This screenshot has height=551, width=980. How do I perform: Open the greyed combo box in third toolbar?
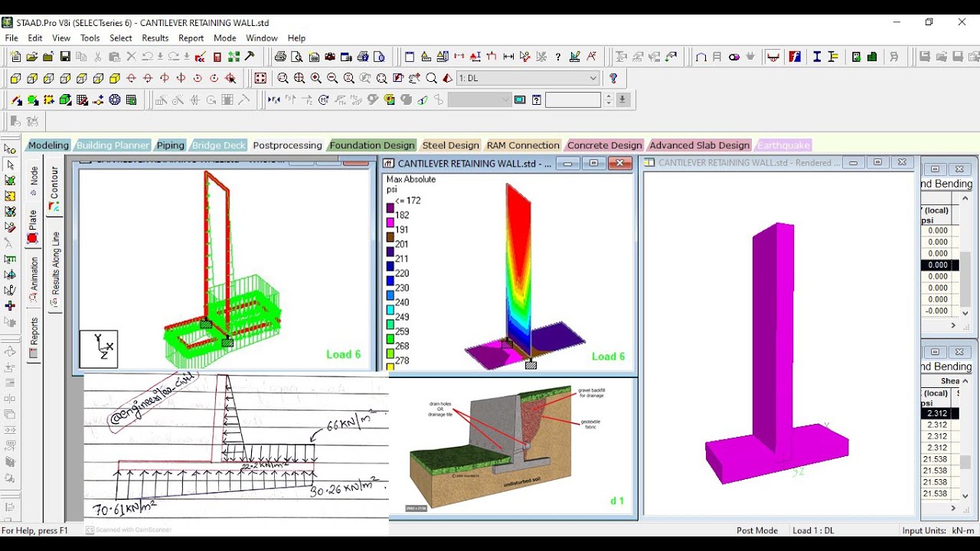(x=479, y=99)
